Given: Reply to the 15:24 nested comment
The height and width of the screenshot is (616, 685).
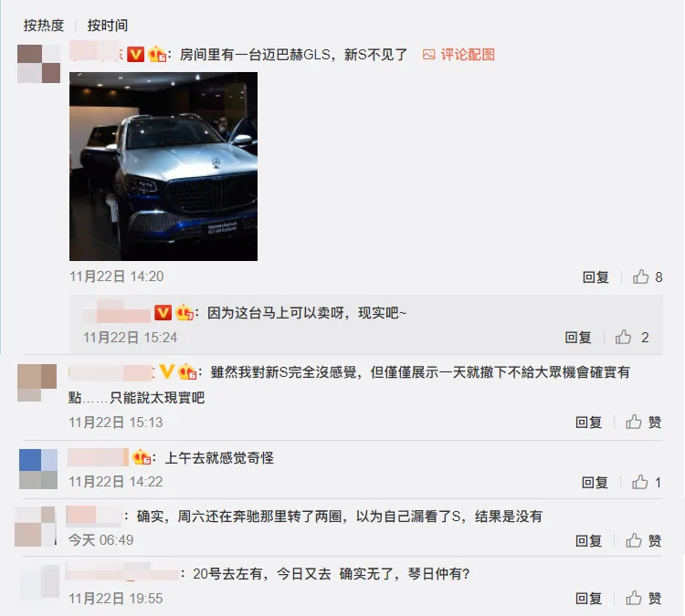Looking at the screenshot, I should [x=577, y=337].
